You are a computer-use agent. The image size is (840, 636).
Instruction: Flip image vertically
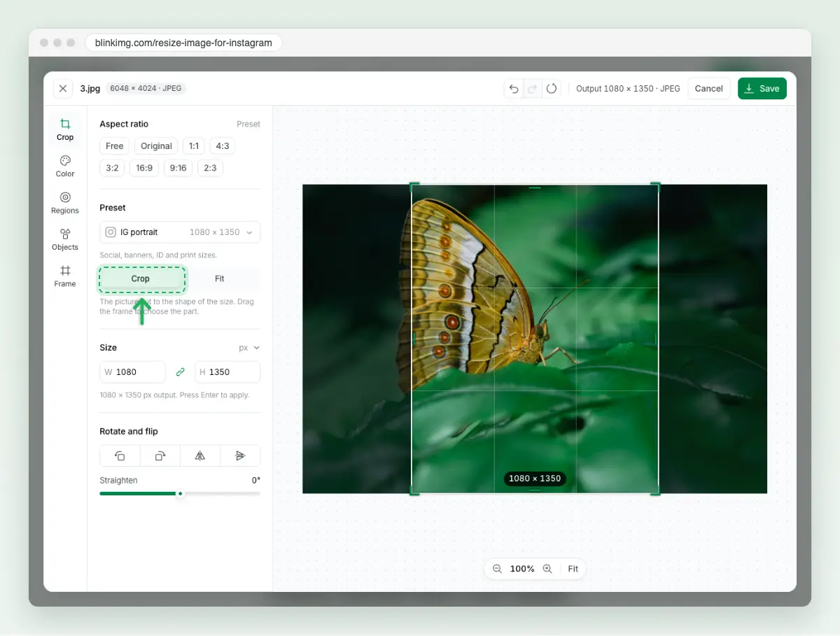pos(240,455)
